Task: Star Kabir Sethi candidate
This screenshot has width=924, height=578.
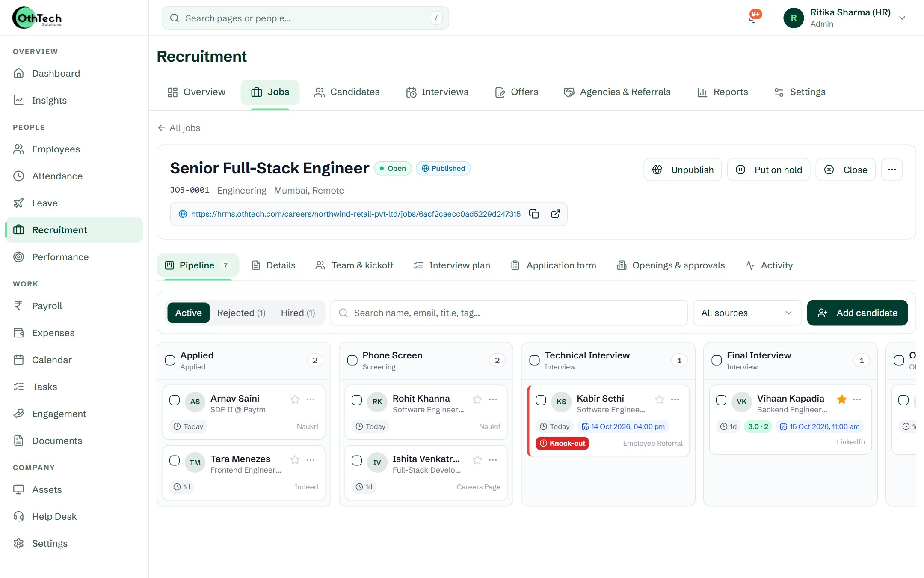Action: 659,399
